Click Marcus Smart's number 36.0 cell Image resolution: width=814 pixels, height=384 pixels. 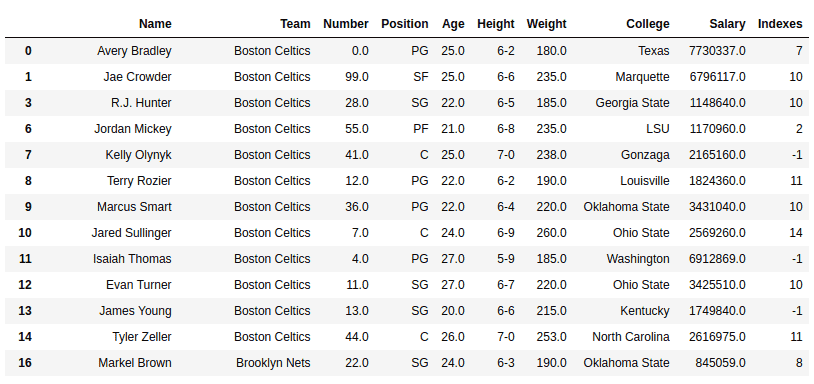(x=357, y=207)
